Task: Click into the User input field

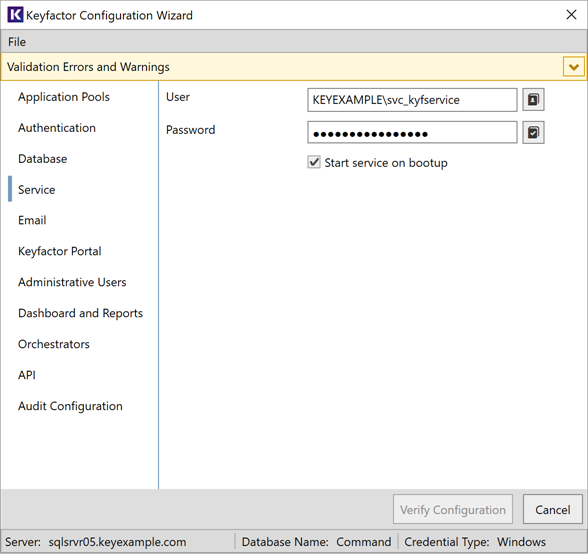Action: pyautogui.click(x=412, y=100)
